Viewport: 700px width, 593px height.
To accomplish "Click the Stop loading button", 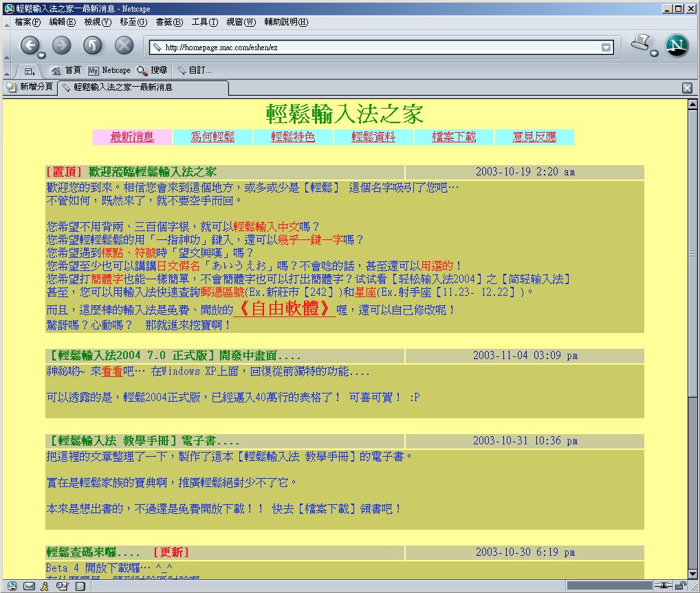I will point(124,45).
